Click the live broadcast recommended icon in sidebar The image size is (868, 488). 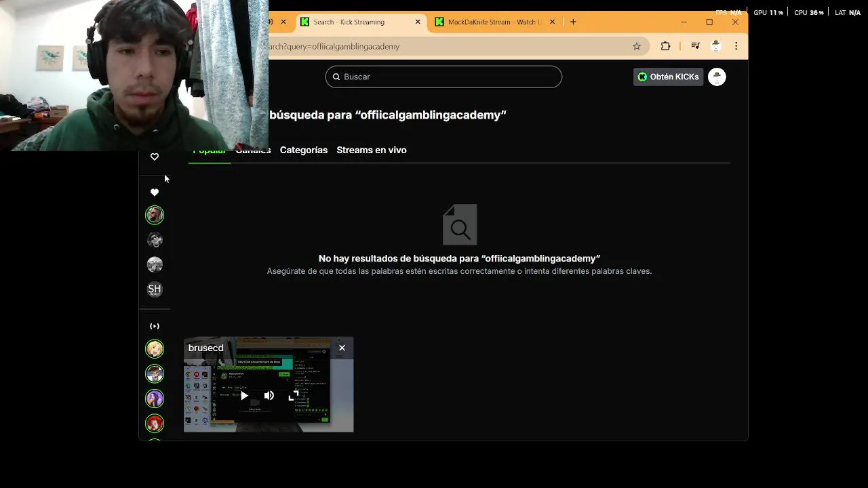155,326
